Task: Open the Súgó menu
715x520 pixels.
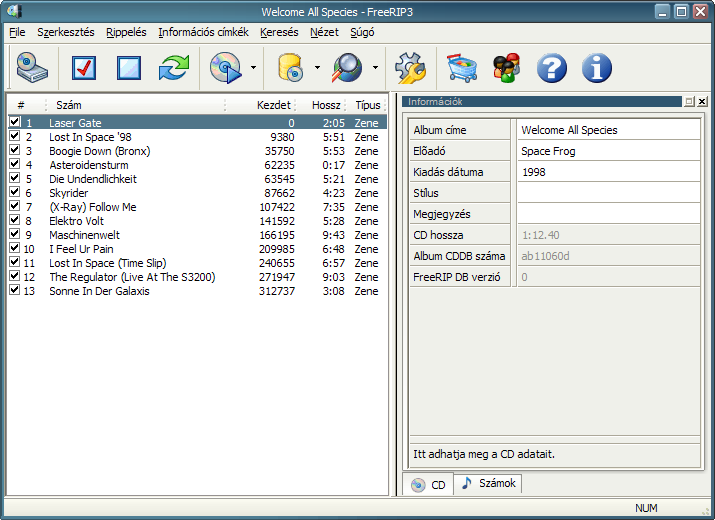Action: click(362, 32)
